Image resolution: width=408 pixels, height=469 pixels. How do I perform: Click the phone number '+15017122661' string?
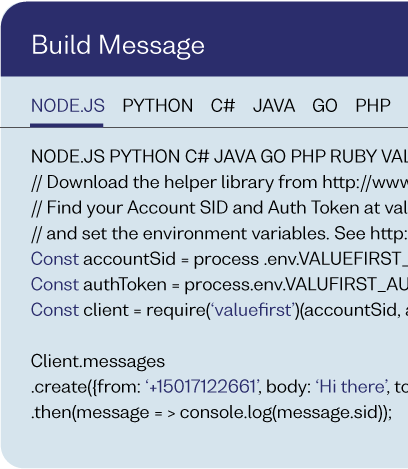[x=202, y=387]
